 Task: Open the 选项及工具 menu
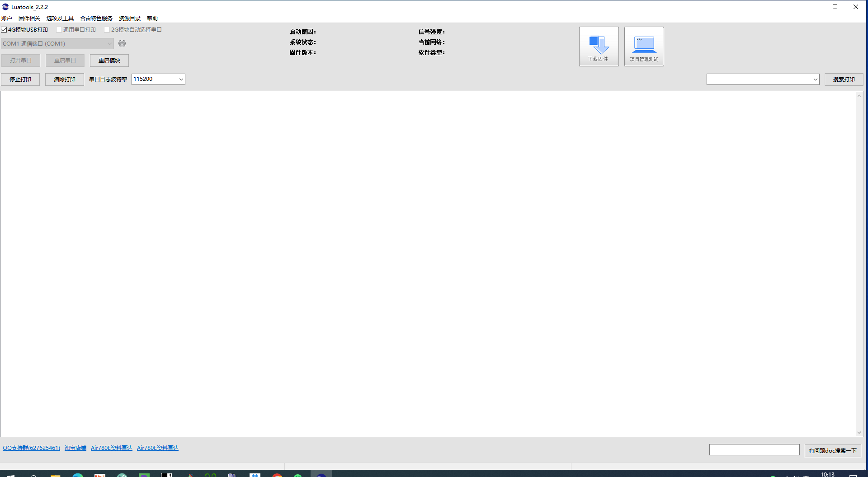(60, 19)
